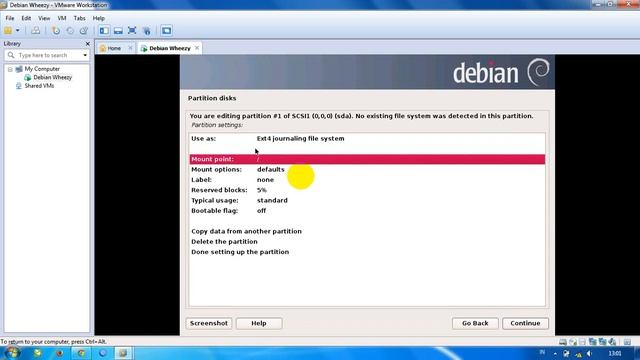Screen dimensions: 640x360
Task: Show hidden system tray icons
Action: tap(555, 353)
